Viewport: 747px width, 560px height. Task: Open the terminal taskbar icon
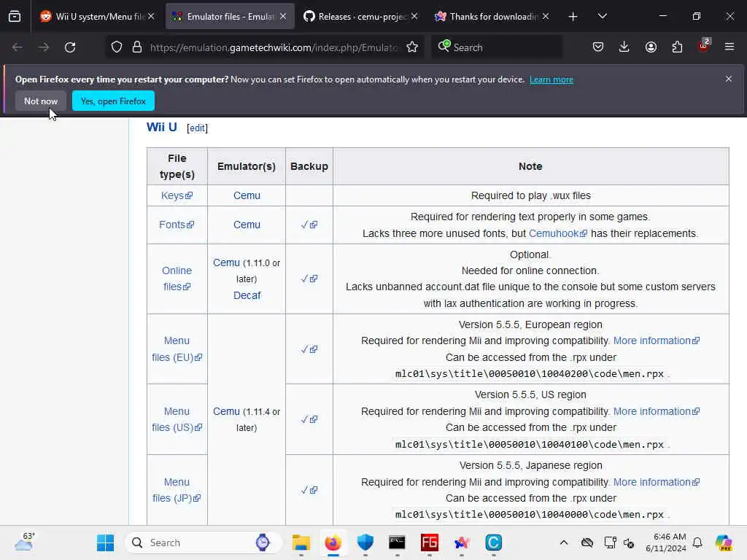(x=397, y=542)
